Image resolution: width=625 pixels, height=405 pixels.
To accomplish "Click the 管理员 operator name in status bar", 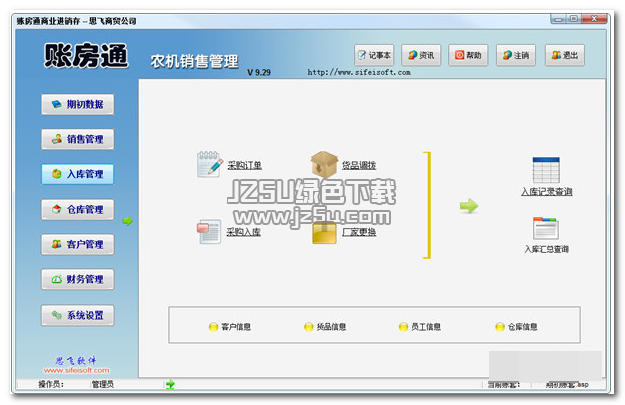I will [102, 384].
